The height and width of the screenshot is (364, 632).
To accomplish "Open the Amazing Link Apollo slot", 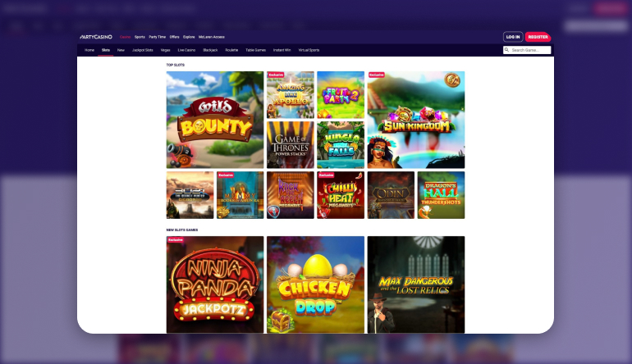I will [x=291, y=94].
